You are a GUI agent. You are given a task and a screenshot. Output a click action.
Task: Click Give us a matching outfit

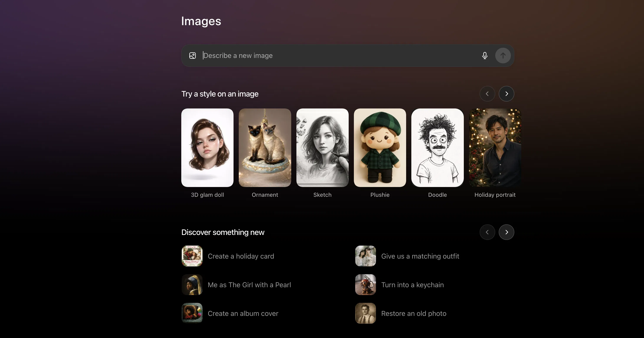[x=420, y=256]
